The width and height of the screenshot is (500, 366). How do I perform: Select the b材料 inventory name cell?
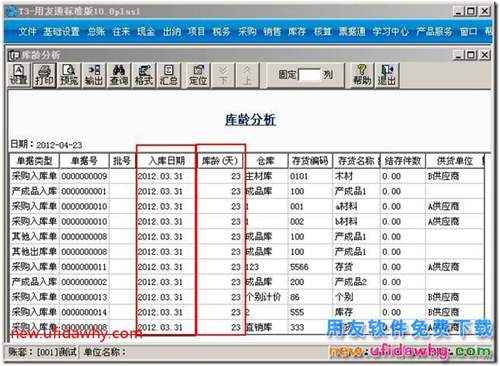point(356,221)
